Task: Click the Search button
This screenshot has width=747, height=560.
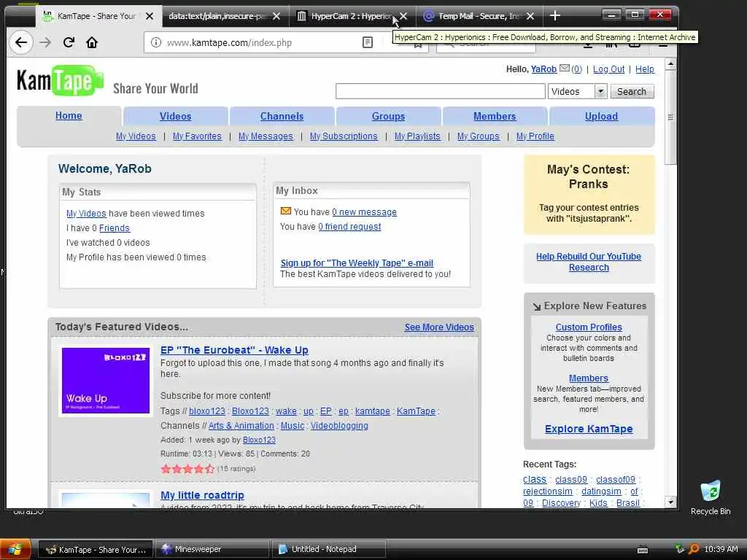Action: tap(632, 91)
